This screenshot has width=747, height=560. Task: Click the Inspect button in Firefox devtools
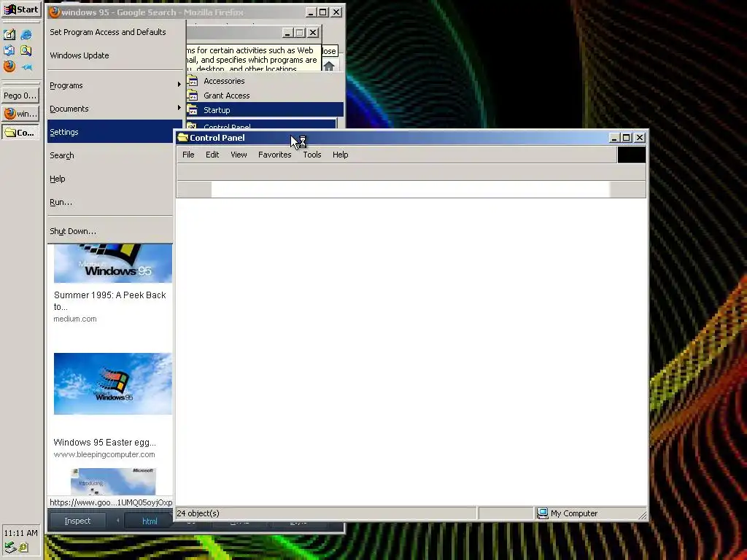(x=77, y=521)
